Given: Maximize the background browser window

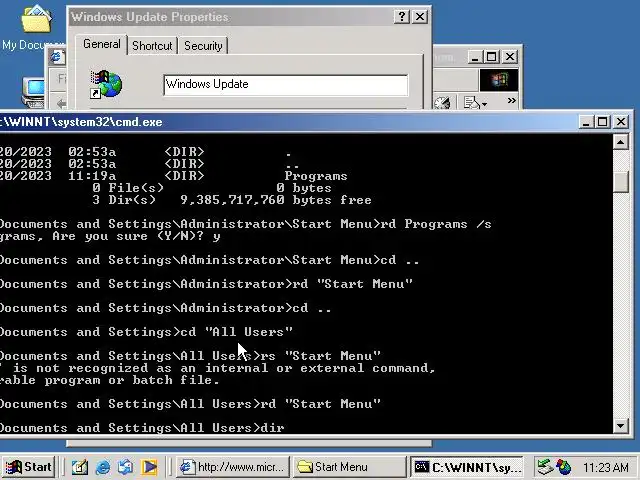Looking at the screenshot, I should (491, 57).
